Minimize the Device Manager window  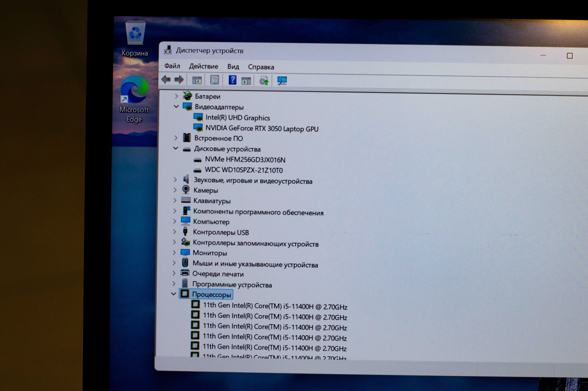tap(543, 55)
